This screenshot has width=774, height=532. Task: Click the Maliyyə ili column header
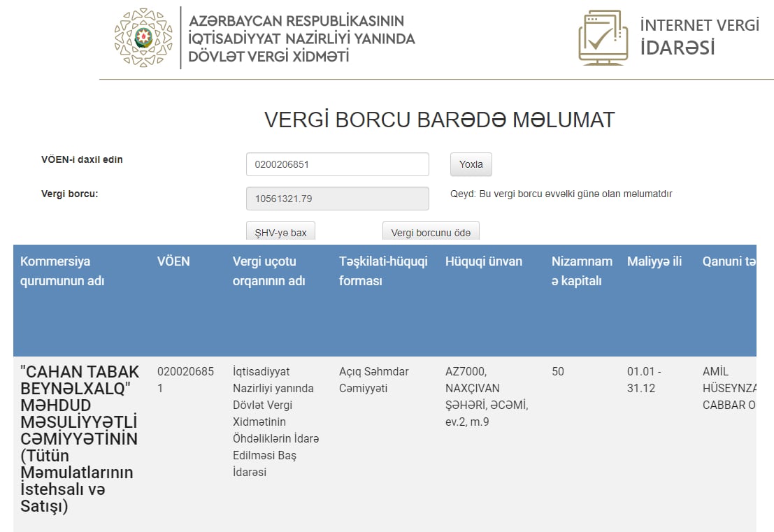[654, 261]
